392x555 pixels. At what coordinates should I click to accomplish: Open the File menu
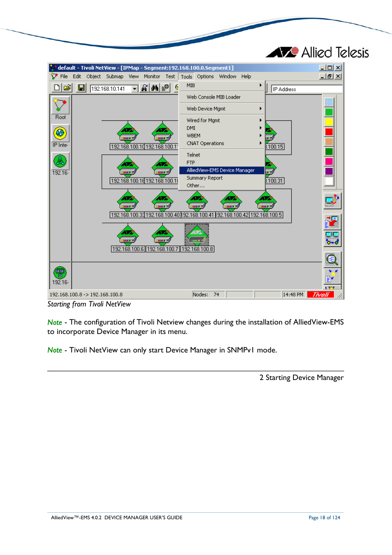click(x=64, y=76)
